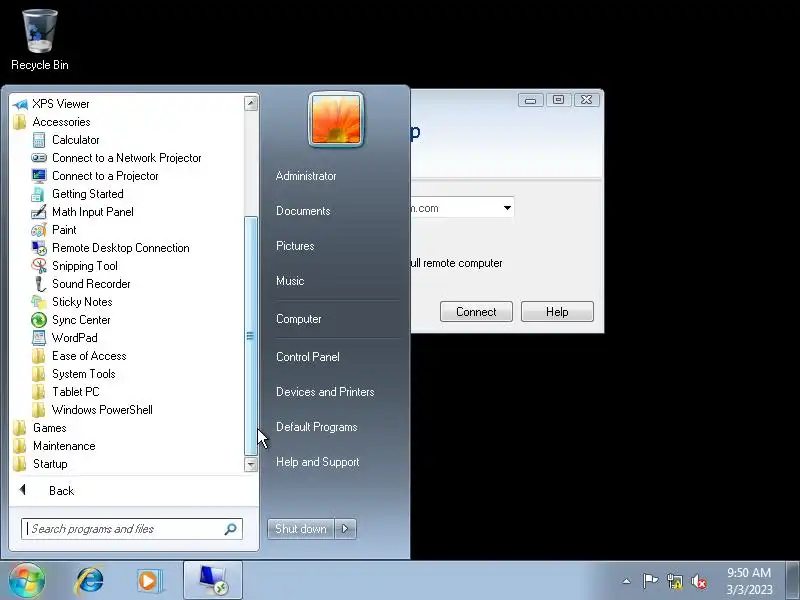Click the network status tray icon
The image size is (800, 600).
coord(674,581)
